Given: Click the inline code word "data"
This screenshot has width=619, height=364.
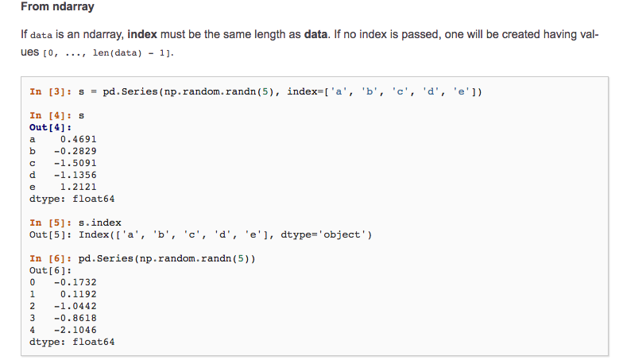Looking at the screenshot, I should [41, 36].
